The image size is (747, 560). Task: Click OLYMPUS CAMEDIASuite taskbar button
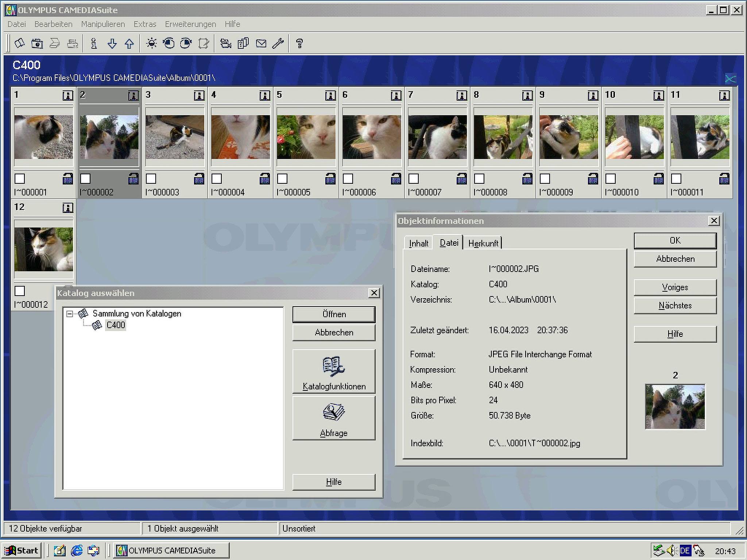tap(171, 551)
